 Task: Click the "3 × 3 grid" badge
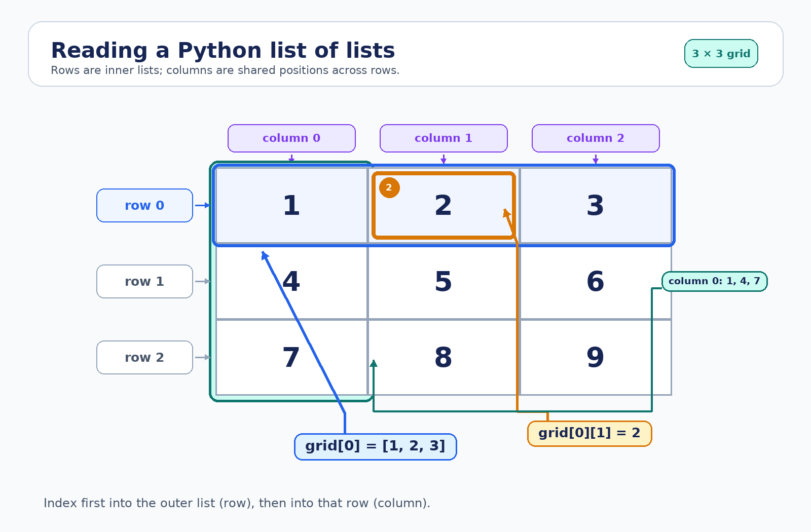click(x=721, y=54)
